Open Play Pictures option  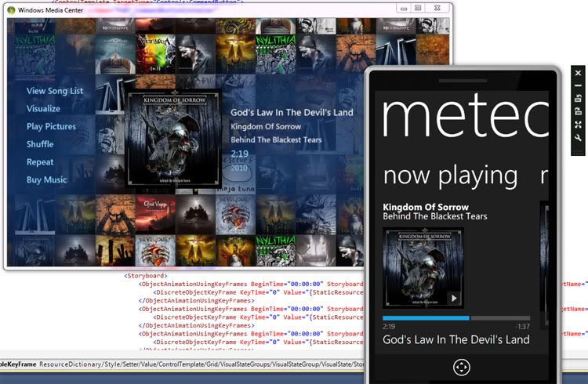coord(51,126)
